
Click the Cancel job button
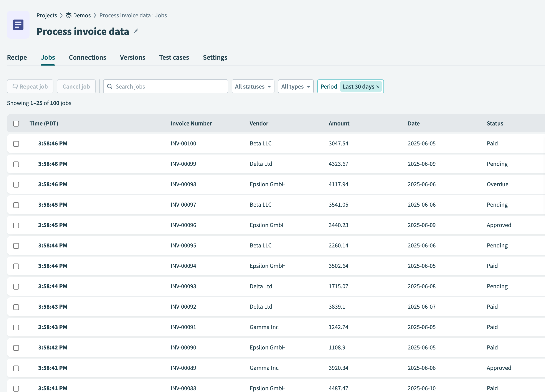pyautogui.click(x=76, y=86)
